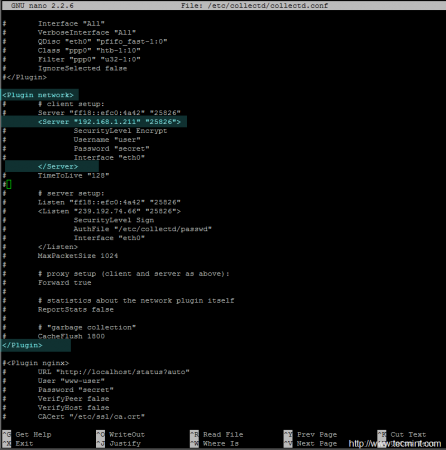Viewport: 446px width, 450px height.
Task: Click the Cut Text shortcut label
Action: click(408, 434)
